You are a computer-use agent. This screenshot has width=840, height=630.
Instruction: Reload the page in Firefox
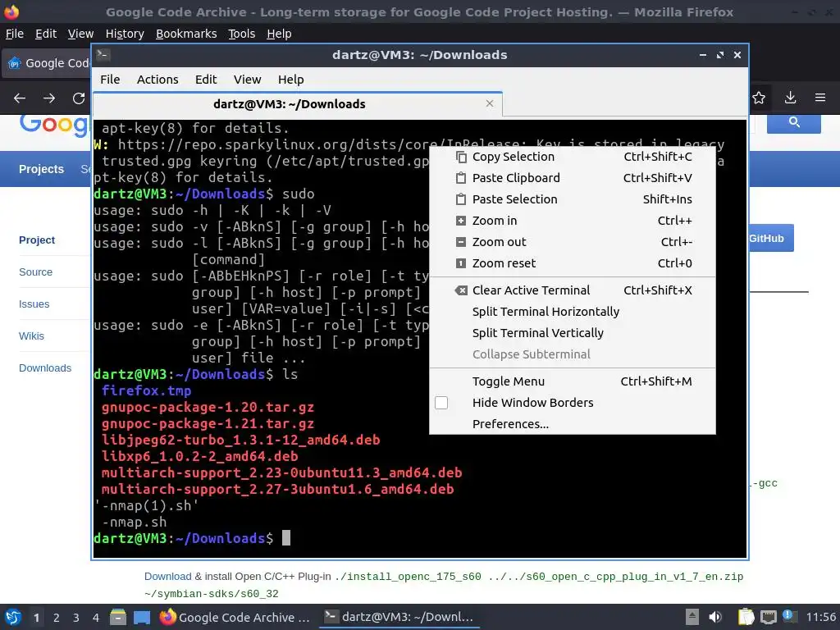click(x=79, y=98)
